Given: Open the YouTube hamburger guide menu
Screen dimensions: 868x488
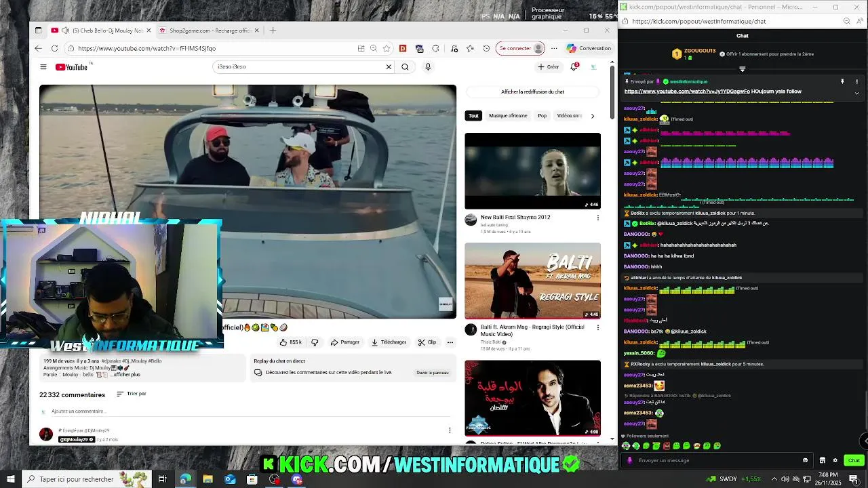Looking at the screenshot, I should pos(43,67).
